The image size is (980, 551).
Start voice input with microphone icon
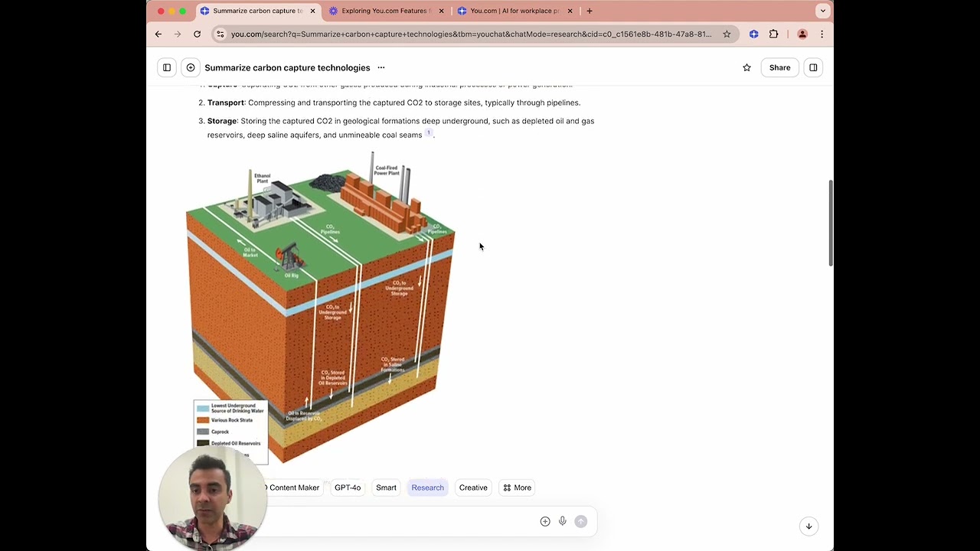[x=563, y=521]
